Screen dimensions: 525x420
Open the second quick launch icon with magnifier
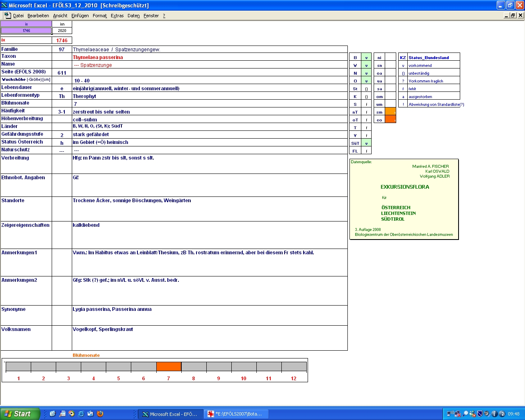(x=62, y=414)
